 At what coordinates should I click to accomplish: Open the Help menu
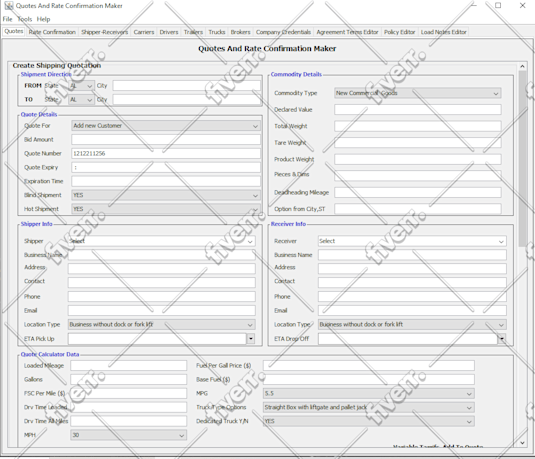43,19
